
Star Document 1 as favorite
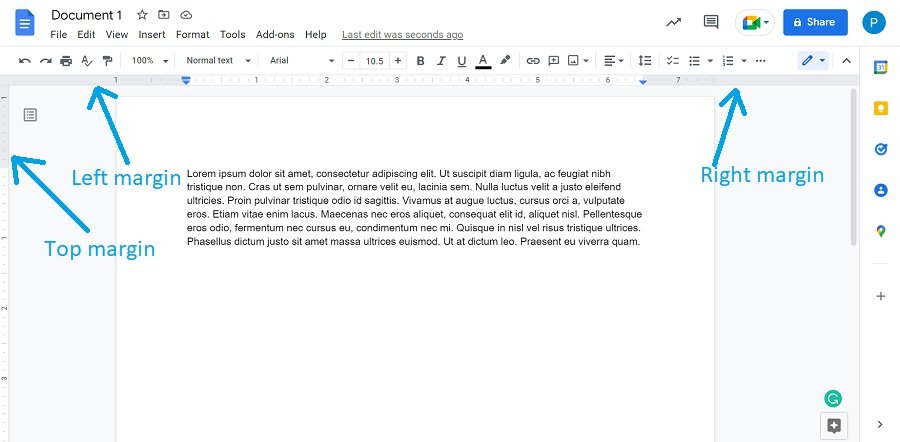pos(142,15)
